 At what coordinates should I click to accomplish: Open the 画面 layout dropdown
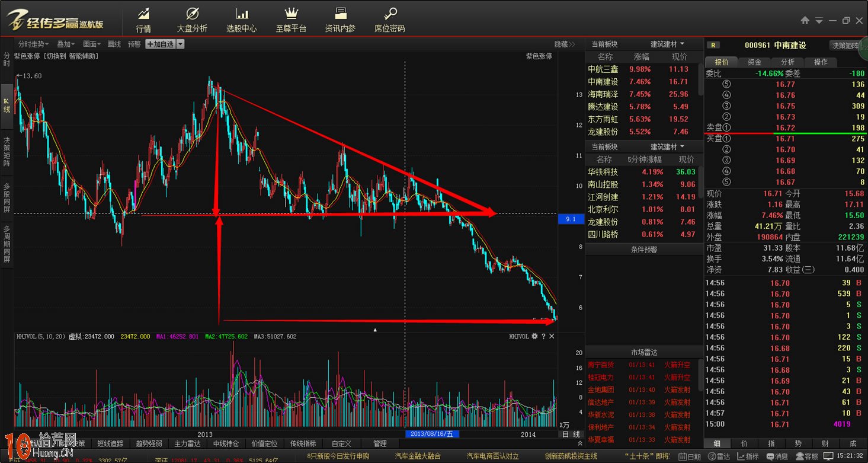[x=92, y=44]
